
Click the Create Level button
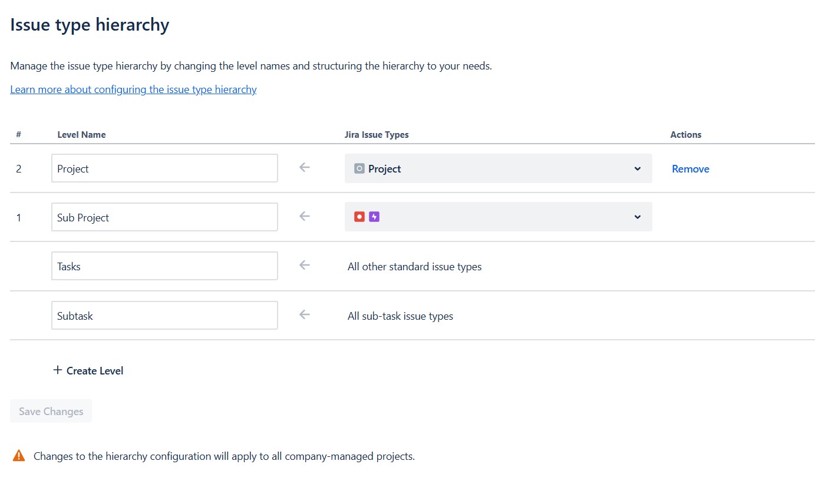tap(88, 371)
